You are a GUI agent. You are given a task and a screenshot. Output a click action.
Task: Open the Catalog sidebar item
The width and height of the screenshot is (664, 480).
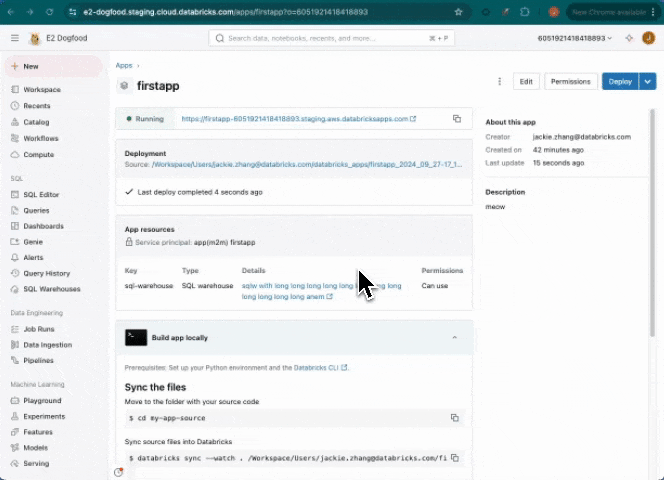pyautogui.click(x=36, y=122)
